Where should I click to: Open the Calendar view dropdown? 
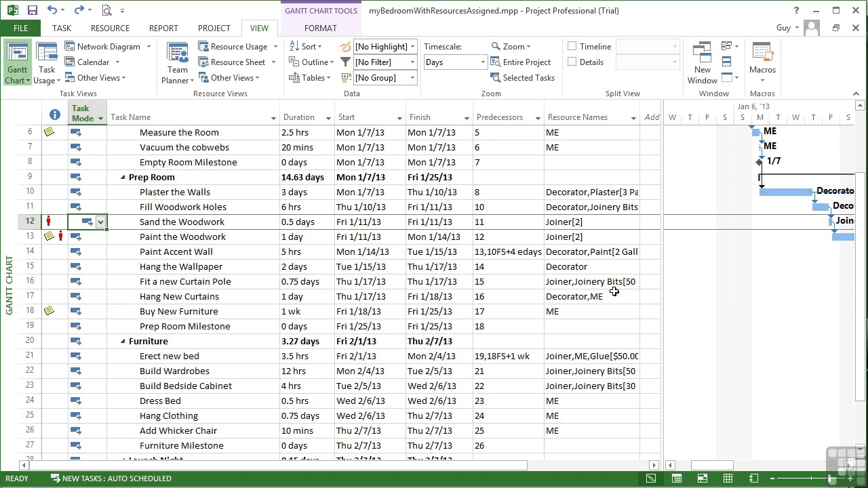(117, 62)
